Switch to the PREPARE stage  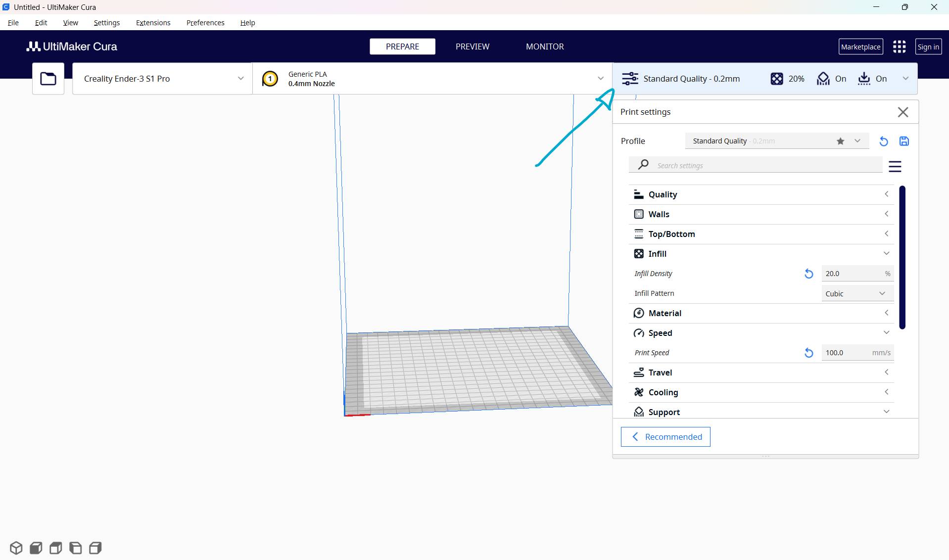402,47
